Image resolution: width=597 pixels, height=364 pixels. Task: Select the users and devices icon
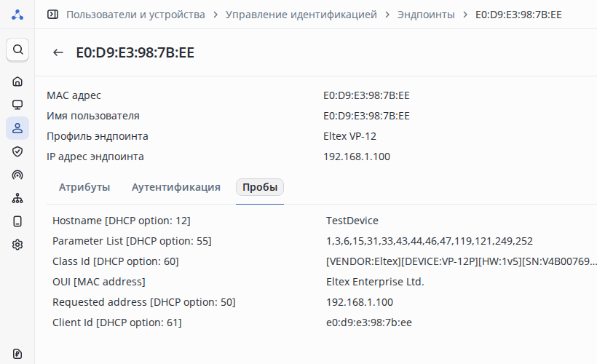point(17,128)
